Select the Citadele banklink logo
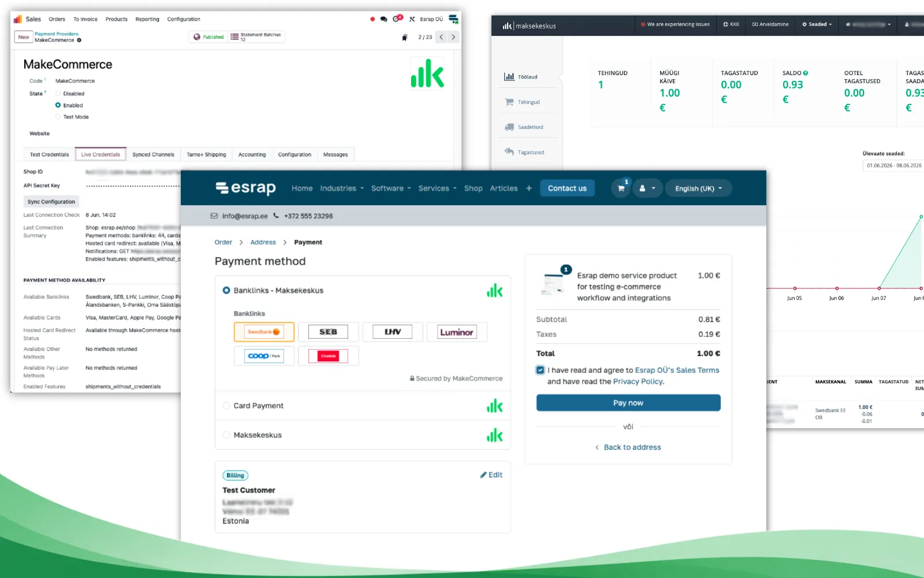 pos(328,356)
